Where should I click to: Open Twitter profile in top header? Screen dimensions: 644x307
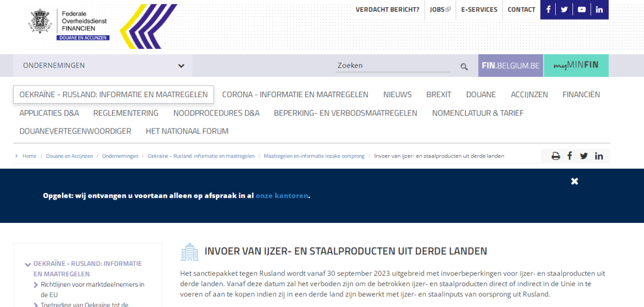tap(564, 10)
